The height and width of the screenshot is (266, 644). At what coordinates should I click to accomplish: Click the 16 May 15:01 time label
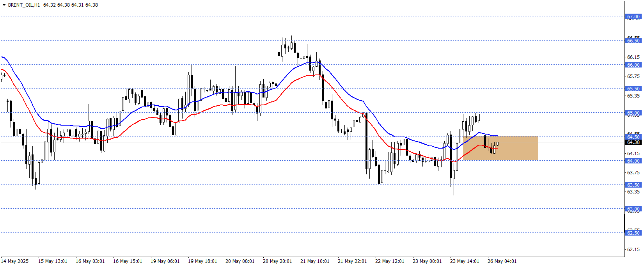128,261
